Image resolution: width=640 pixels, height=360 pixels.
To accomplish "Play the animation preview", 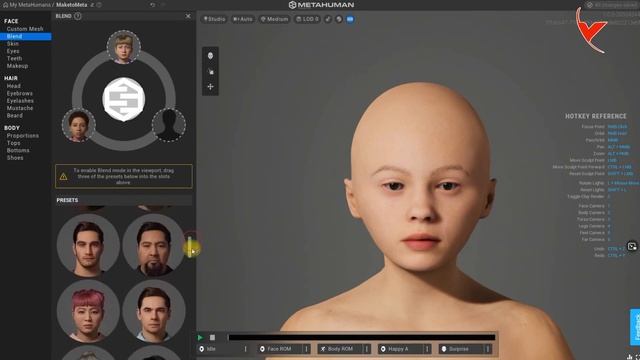I will point(200,338).
